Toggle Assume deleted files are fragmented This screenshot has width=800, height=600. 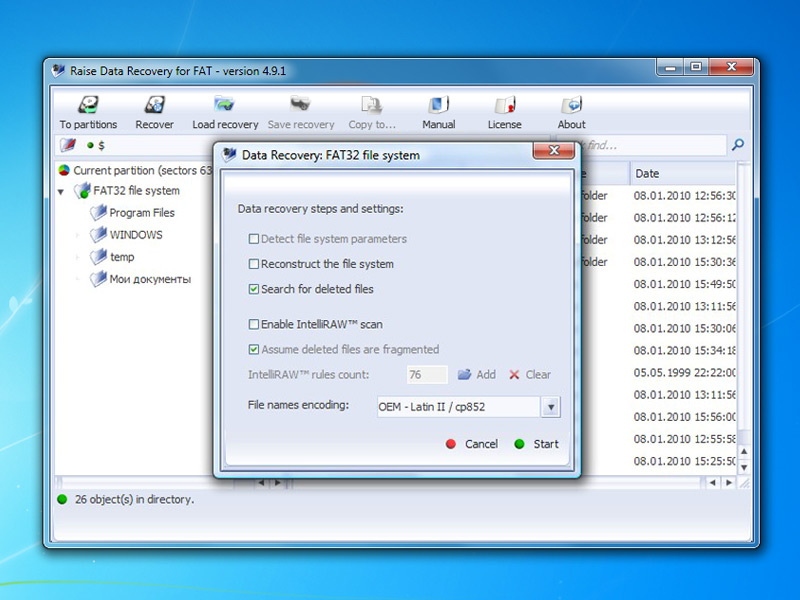254,349
